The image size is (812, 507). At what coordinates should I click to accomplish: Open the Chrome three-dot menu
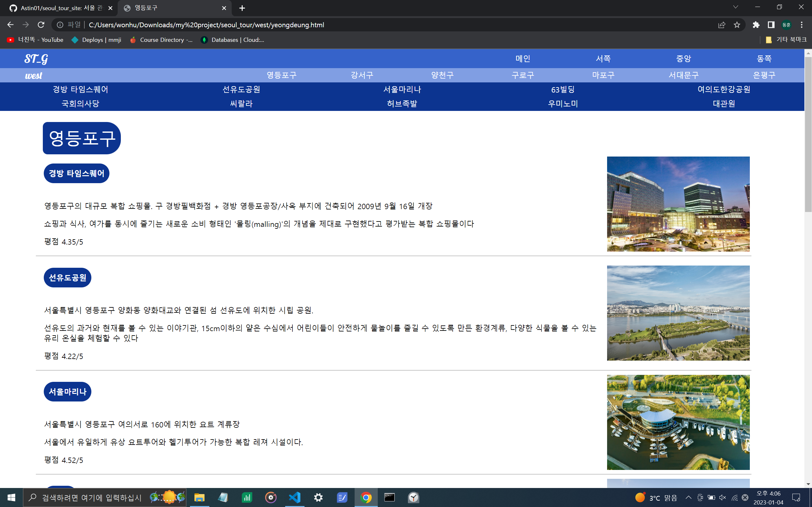[802, 25]
